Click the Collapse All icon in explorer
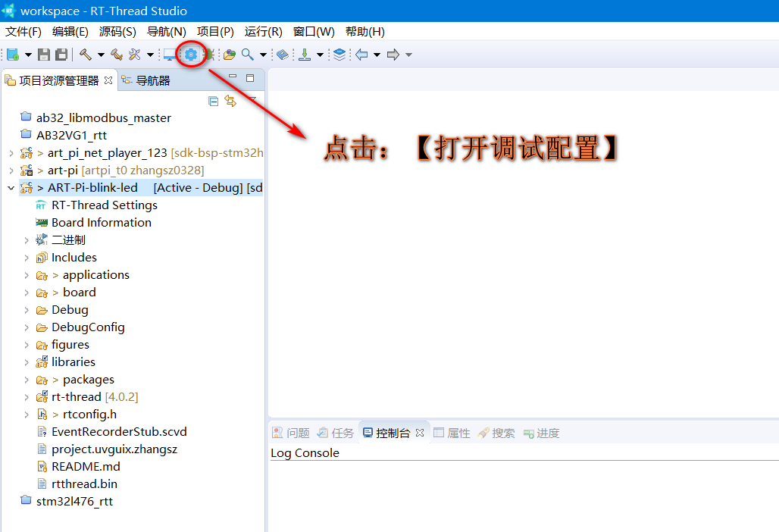This screenshot has height=532, width=779. pyautogui.click(x=214, y=102)
